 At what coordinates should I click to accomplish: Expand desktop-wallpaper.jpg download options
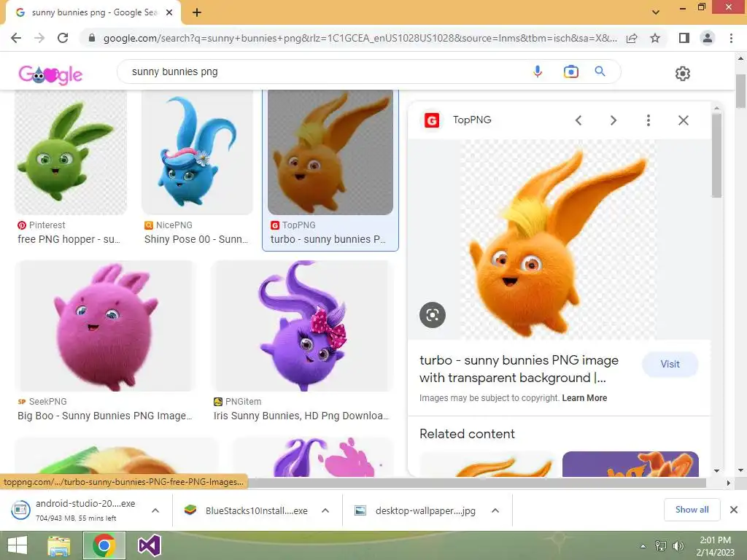pyautogui.click(x=495, y=510)
